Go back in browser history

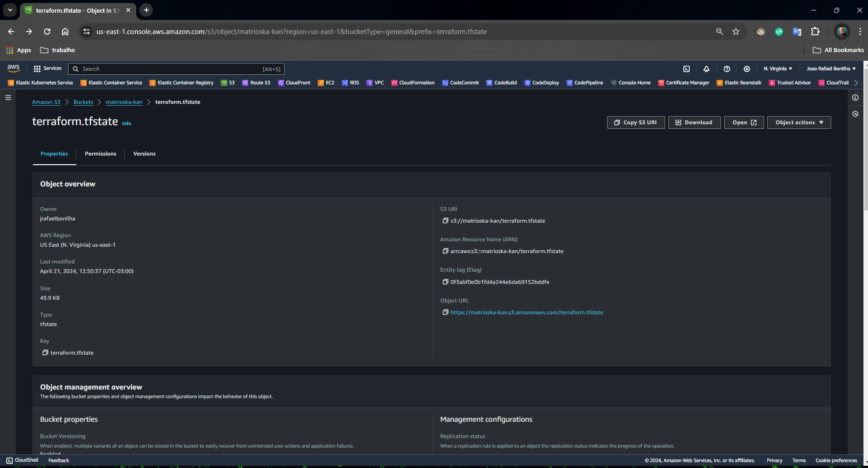pos(11,32)
